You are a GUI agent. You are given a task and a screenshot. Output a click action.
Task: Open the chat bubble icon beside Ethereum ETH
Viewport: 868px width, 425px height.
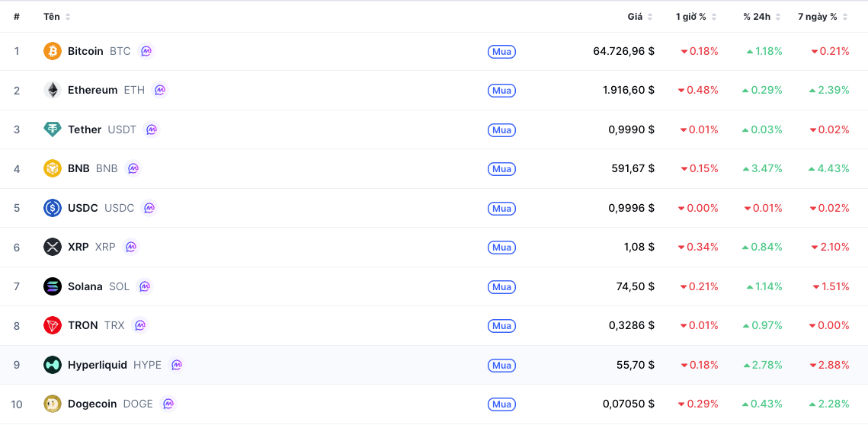click(x=160, y=90)
